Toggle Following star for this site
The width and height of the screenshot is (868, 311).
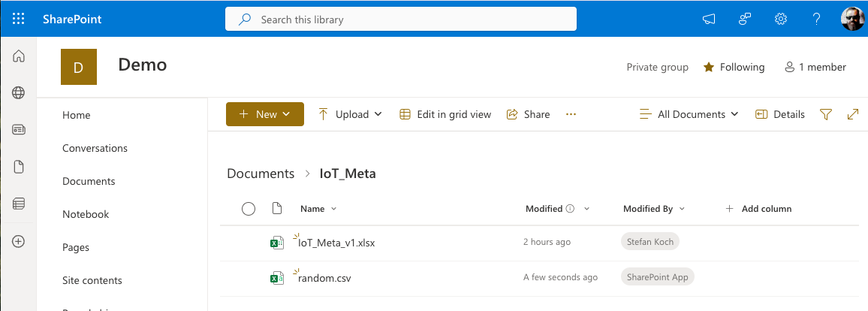click(x=734, y=67)
